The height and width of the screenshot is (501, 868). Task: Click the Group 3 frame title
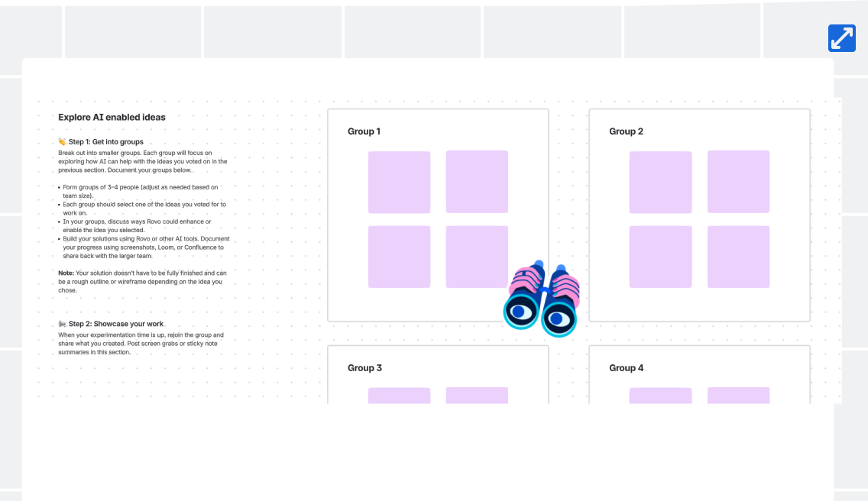coord(364,368)
